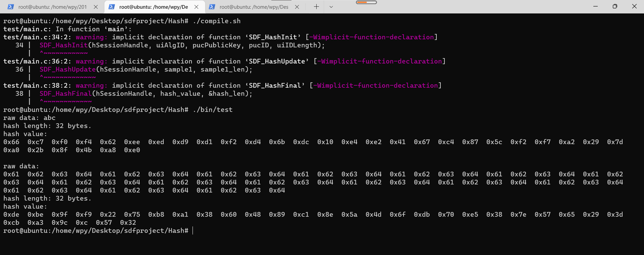Image resolution: width=644 pixels, height=255 pixels.
Task: Click the hash byte 0xf9
Action: pyautogui.click(x=84, y=214)
